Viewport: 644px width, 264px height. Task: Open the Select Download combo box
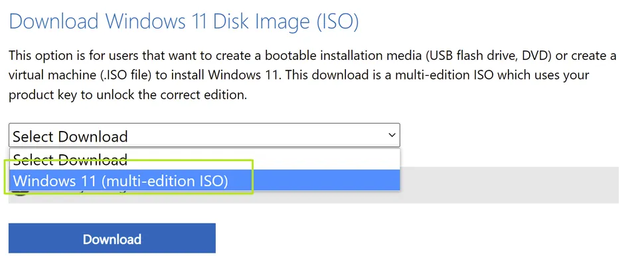click(204, 135)
